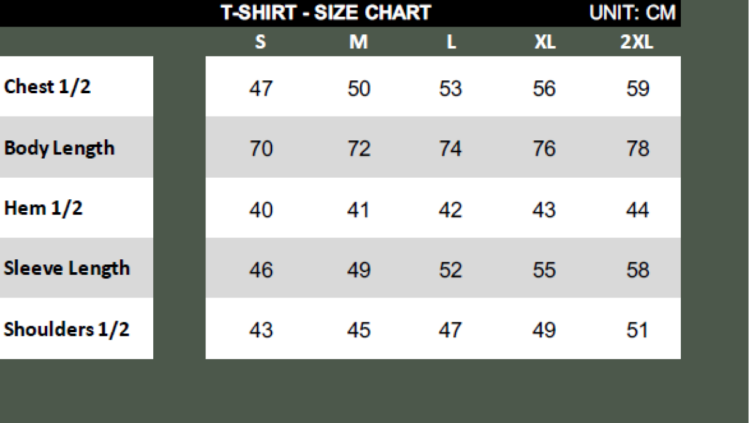Click the Shoulders 1/2 value for size 2XL

[x=637, y=330]
